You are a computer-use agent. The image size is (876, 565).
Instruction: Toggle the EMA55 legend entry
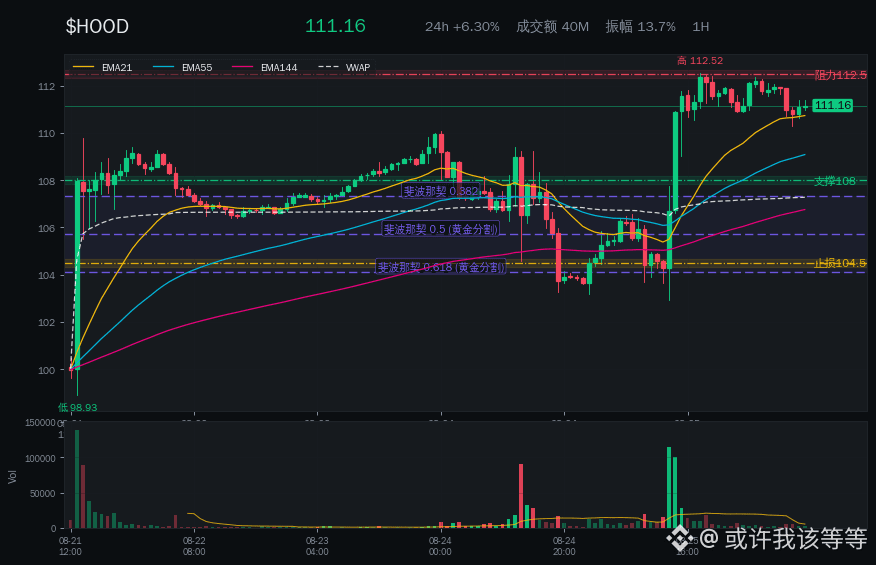[183, 68]
